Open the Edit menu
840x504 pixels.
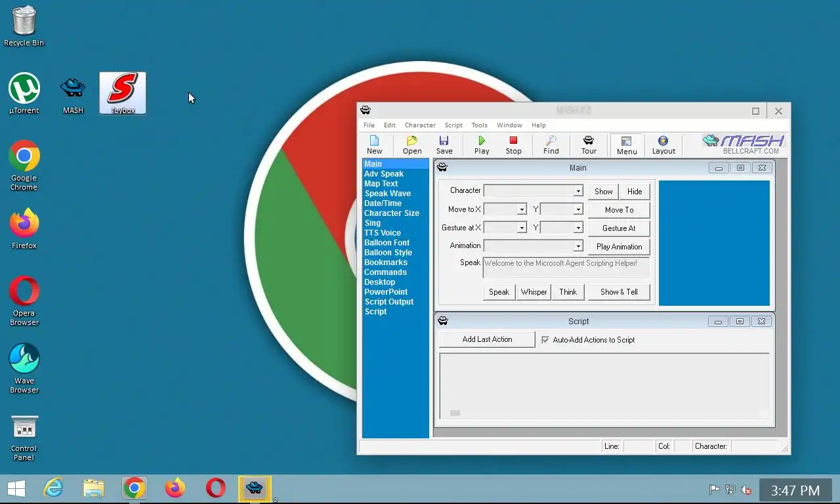(390, 125)
